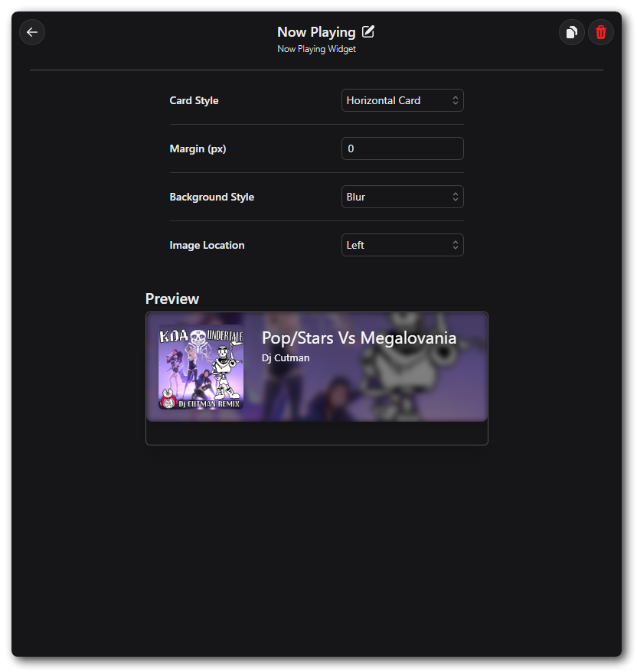Viewport: 637px width, 672px height.
Task: Expand the Background Style dropdown
Action: coord(402,197)
